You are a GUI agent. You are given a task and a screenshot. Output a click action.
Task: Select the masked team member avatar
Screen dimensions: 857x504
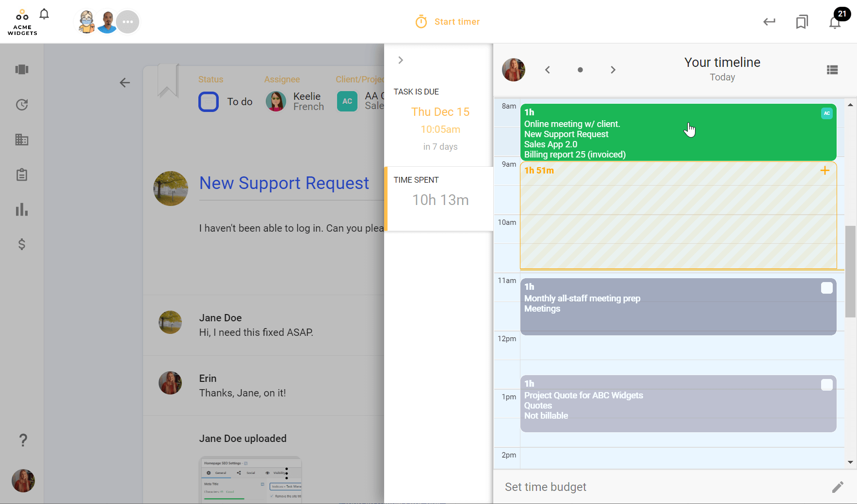[x=87, y=22]
